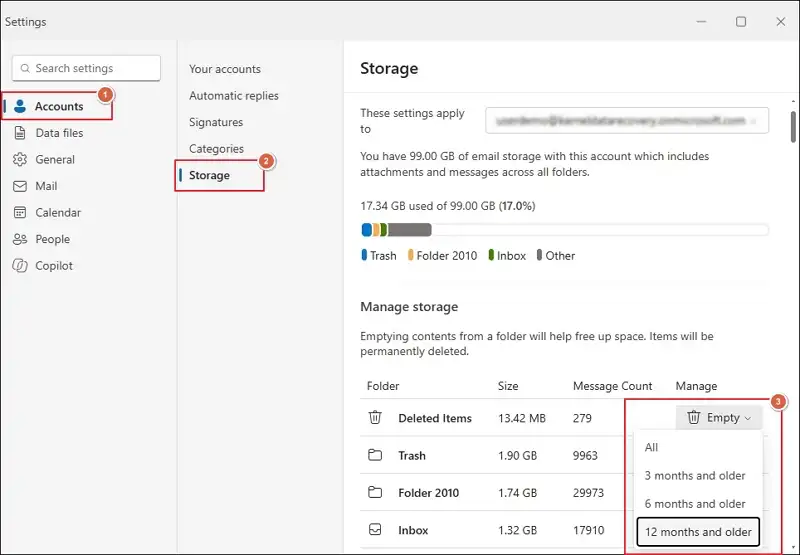The height and width of the screenshot is (555, 800).
Task: Click the Data files document icon
Action: coord(20,133)
